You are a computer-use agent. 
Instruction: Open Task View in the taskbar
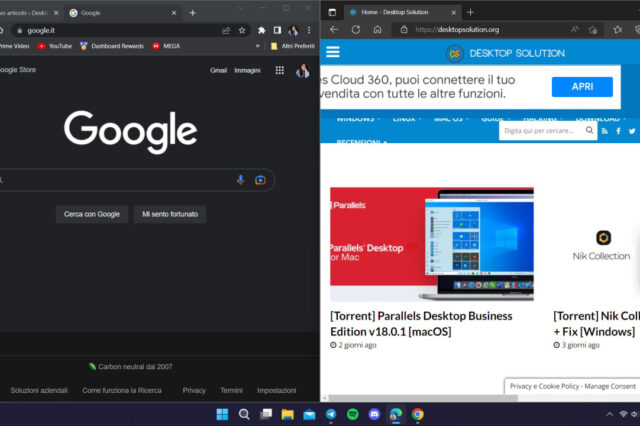coord(266,415)
